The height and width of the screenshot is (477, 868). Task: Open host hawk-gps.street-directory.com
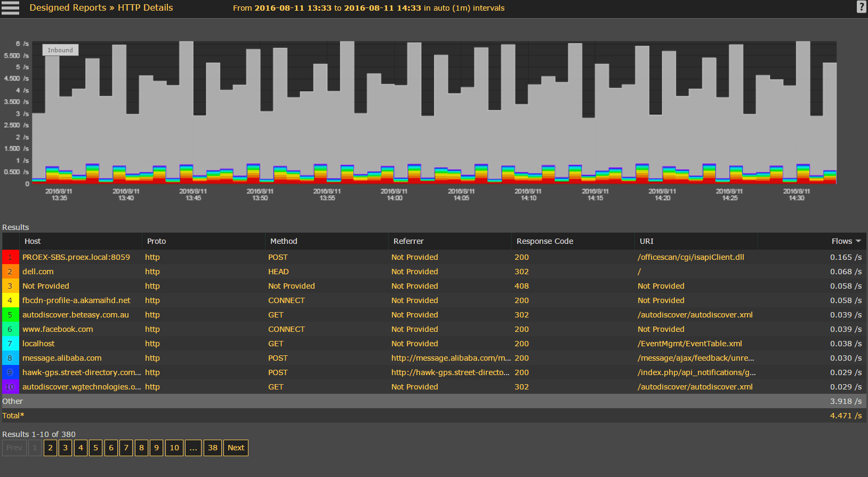(82, 372)
